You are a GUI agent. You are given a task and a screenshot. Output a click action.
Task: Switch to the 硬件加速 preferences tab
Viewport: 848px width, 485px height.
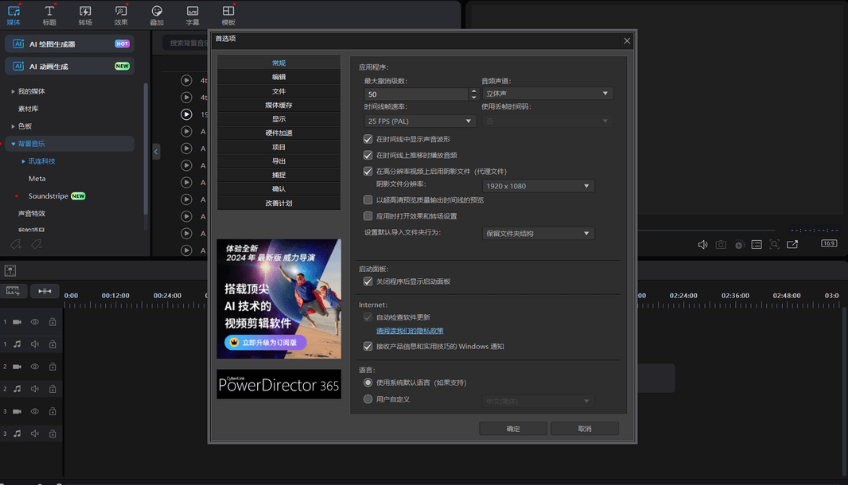278,133
